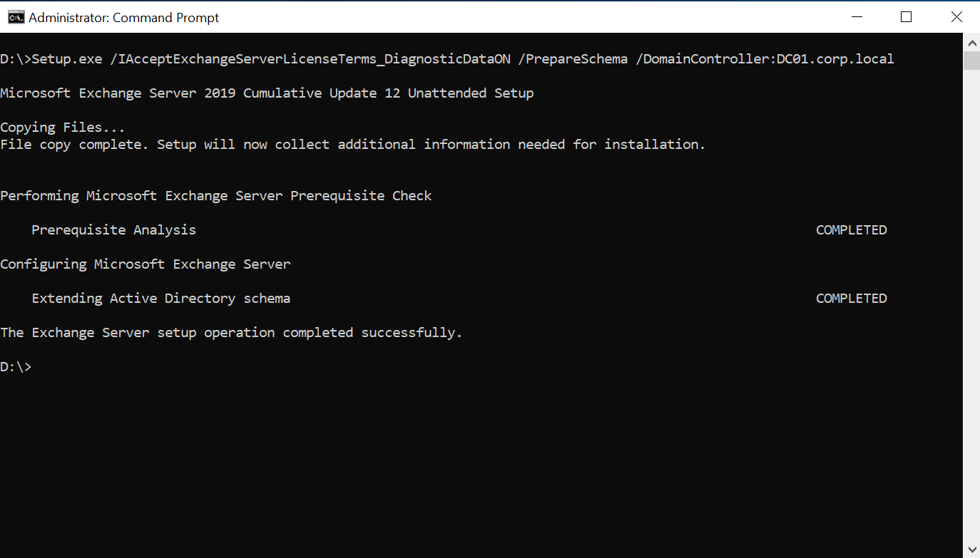
Task: Click inside the scrollbar track area
Action: tap(972, 285)
